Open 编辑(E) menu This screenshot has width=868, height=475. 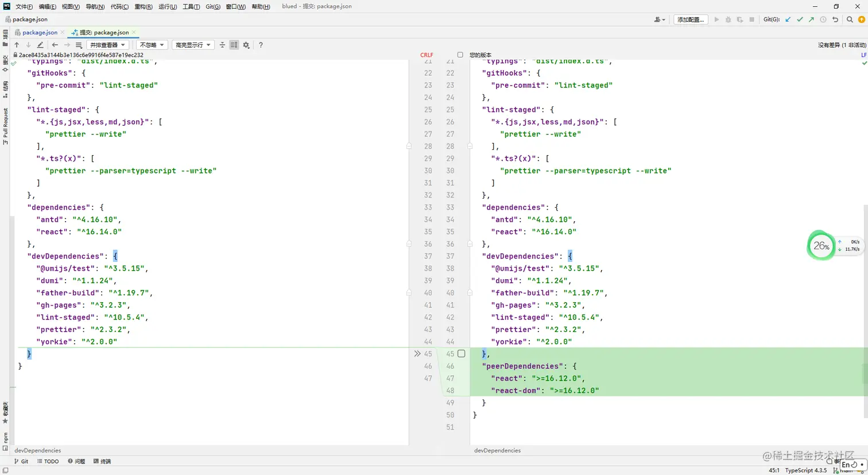pyautogui.click(x=48, y=6)
